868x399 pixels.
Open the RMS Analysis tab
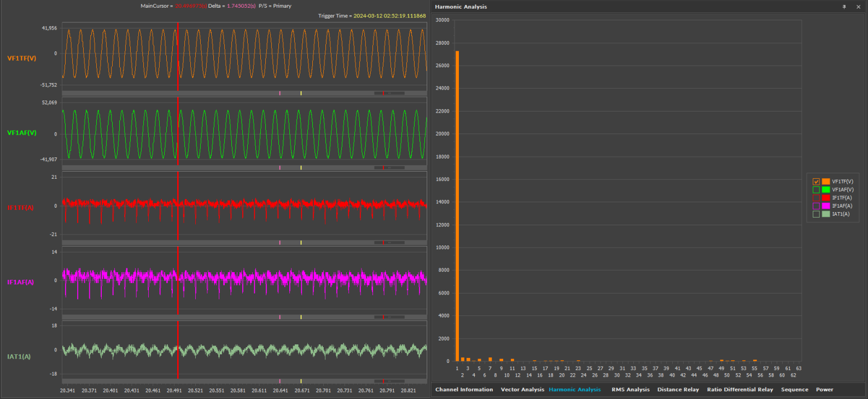[630, 390]
